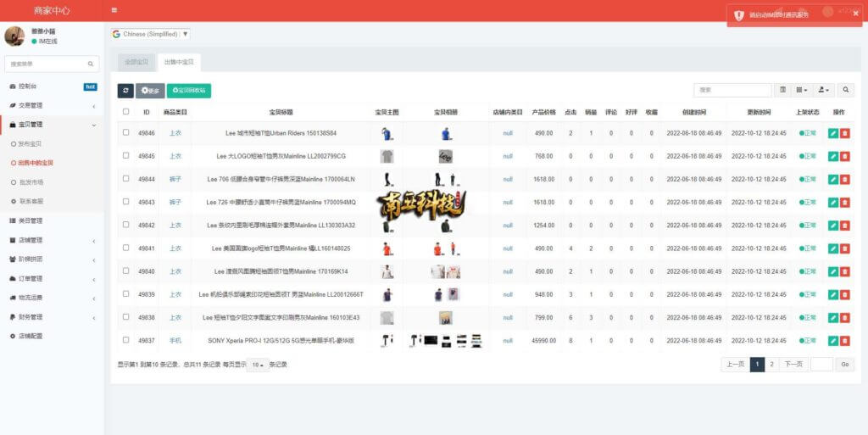Check the box for product 49846
This screenshot has width=868, height=435.
[125, 133]
